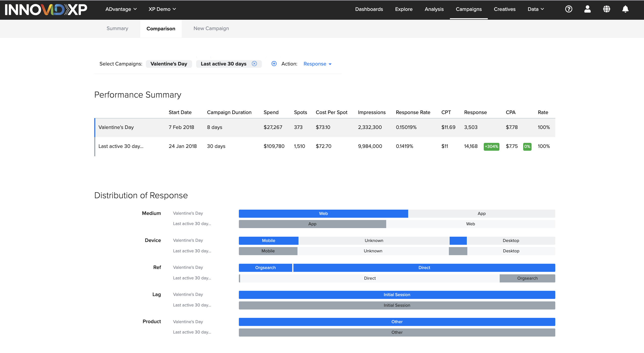Click the Spots column header
The image size is (644, 353).
pos(300,112)
